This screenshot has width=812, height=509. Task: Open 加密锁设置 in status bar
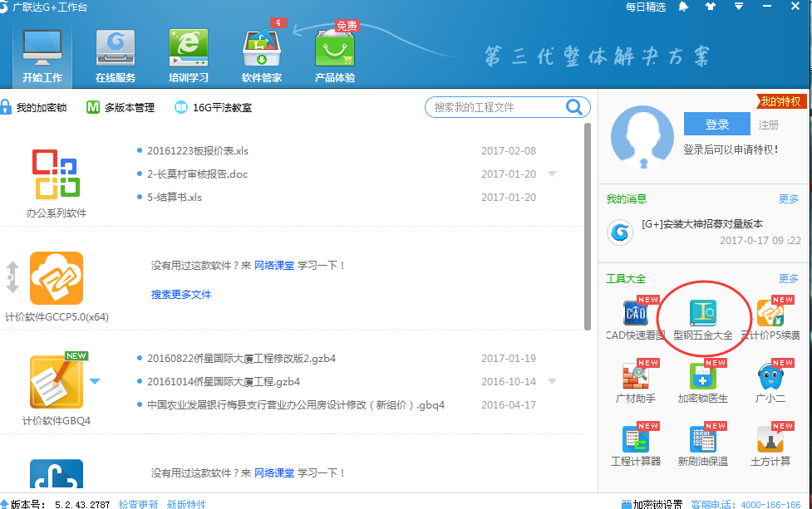(x=652, y=504)
